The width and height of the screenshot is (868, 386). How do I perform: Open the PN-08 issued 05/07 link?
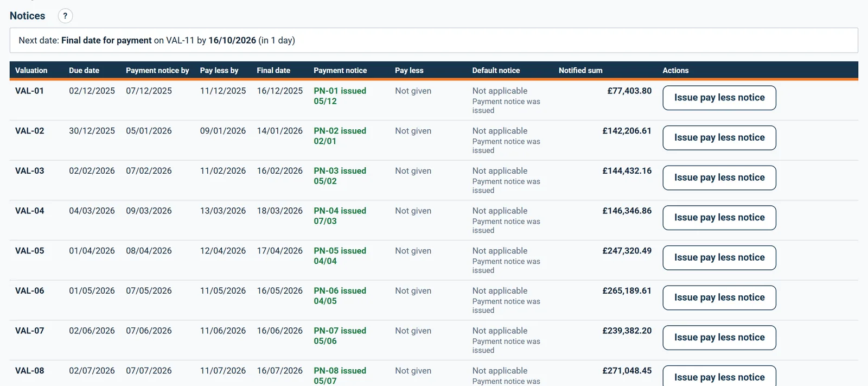click(x=340, y=376)
